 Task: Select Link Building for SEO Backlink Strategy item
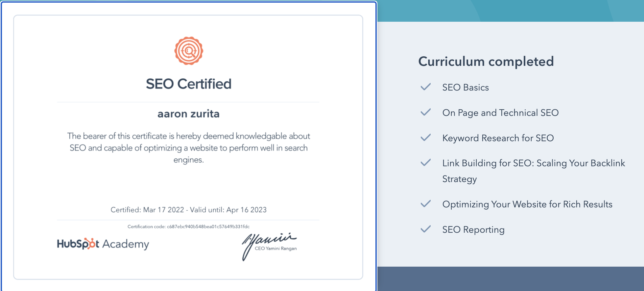point(534,171)
